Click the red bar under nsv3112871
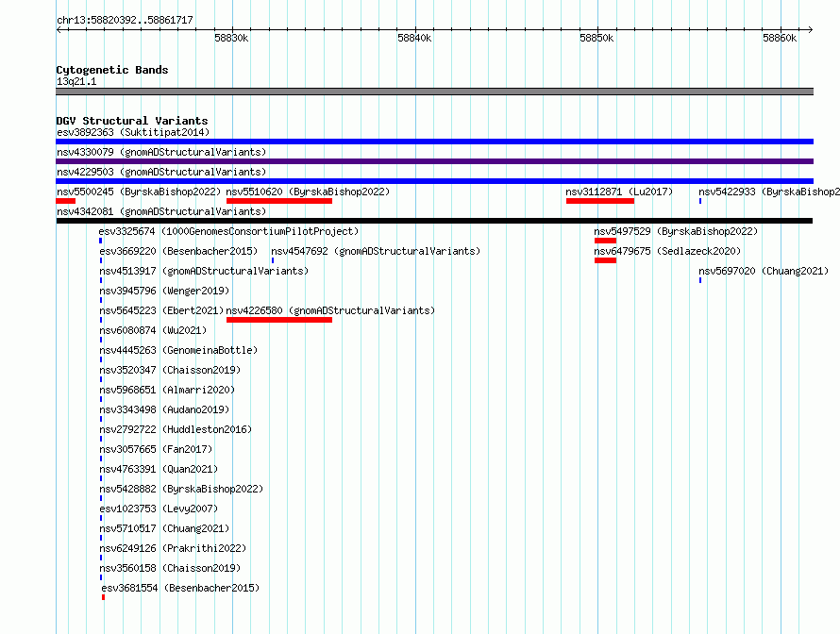Screen dimensions: 840x634 (600, 201)
